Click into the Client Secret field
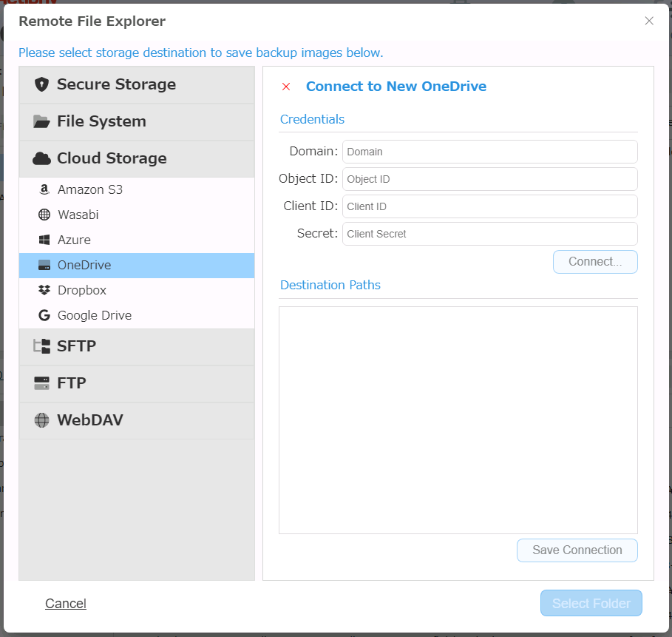 [x=489, y=234]
